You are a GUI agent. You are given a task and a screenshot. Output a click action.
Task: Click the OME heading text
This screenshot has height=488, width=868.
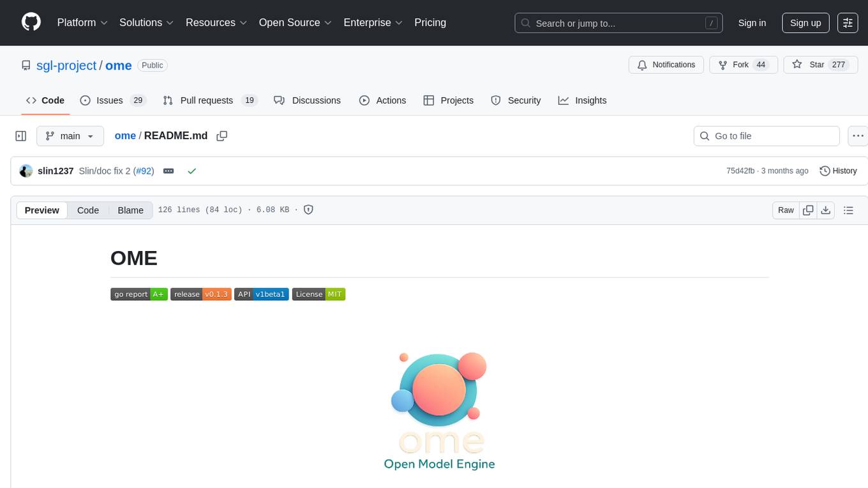coord(134,257)
